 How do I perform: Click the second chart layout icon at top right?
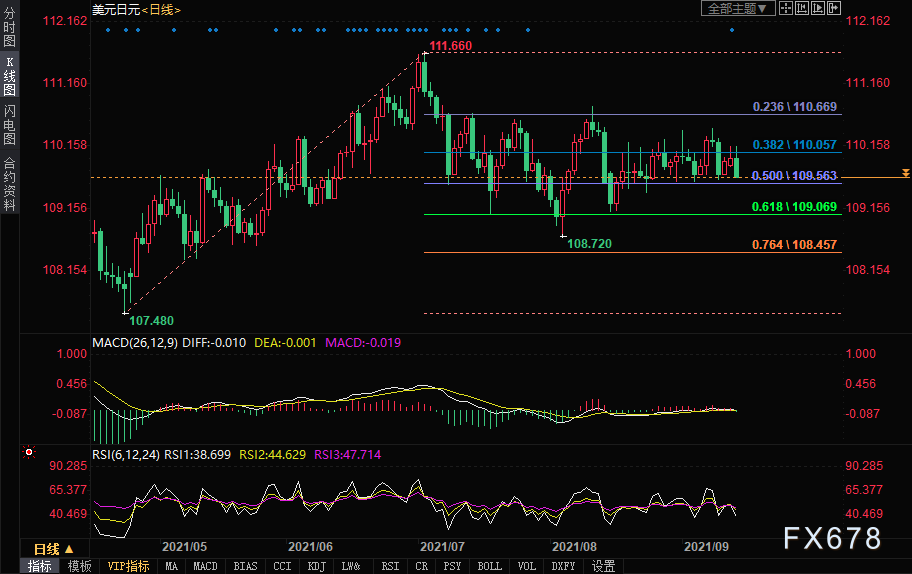click(801, 8)
